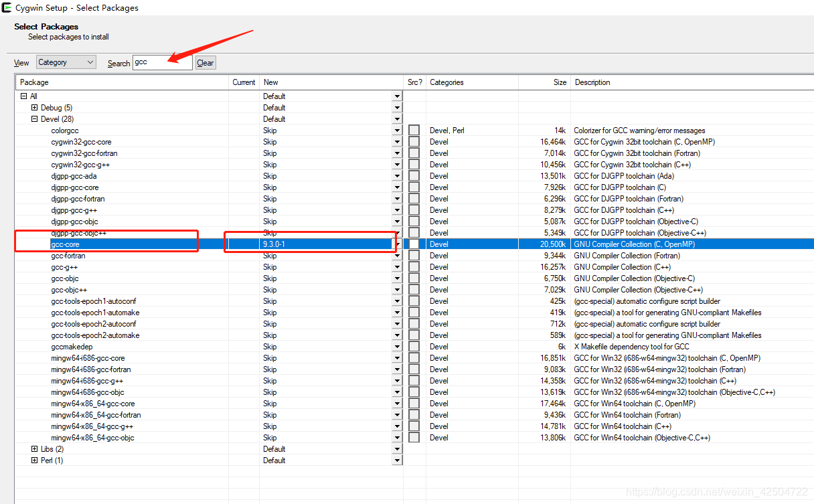Open the version dropdown for gcc-g++
This screenshot has width=814, height=504.
[397, 267]
